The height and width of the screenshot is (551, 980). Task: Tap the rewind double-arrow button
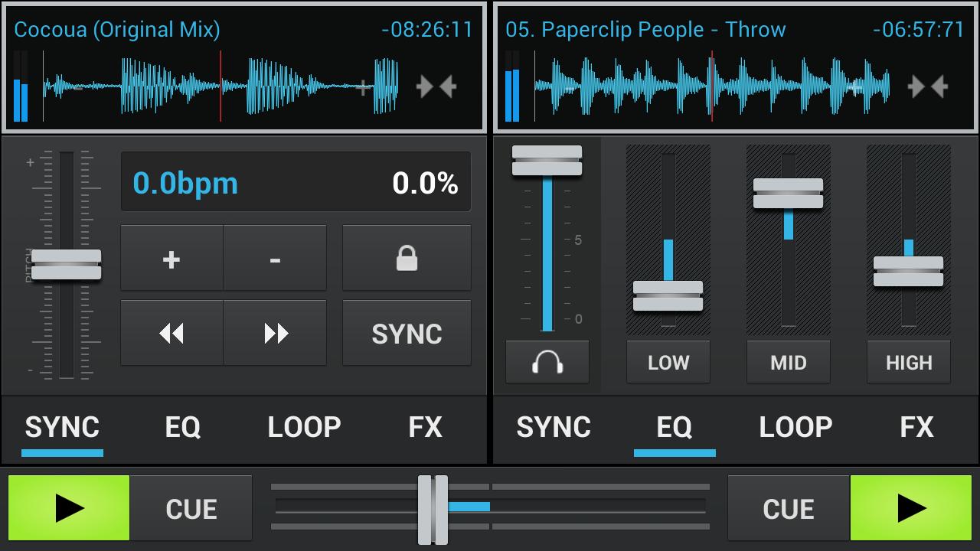tap(171, 333)
